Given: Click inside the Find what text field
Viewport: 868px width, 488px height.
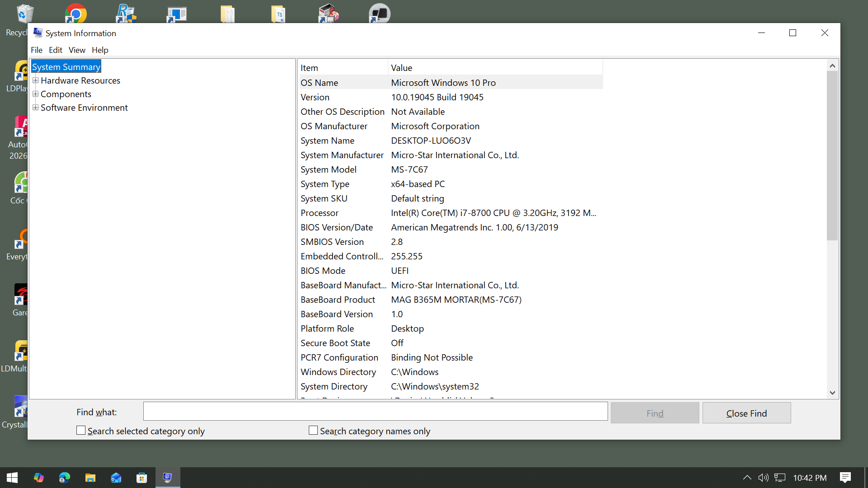Looking at the screenshot, I should (x=375, y=412).
